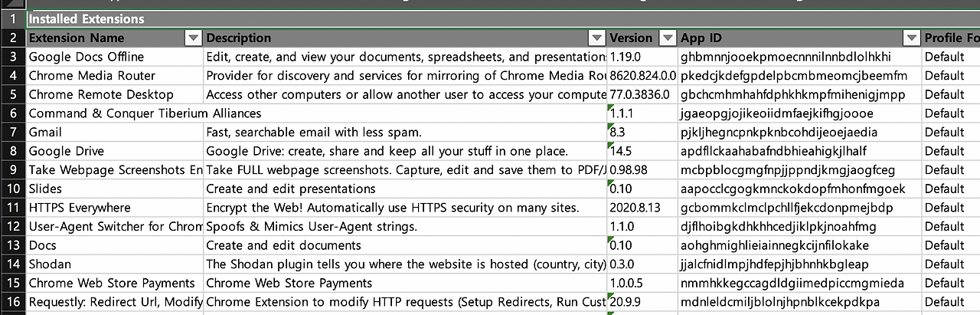Viewport: 980px width, 315px height.
Task: Select App ID mcbpblocgmgfnpjjppndjkmgjaogfceg
Action: pyautogui.click(x=800, y=170)
